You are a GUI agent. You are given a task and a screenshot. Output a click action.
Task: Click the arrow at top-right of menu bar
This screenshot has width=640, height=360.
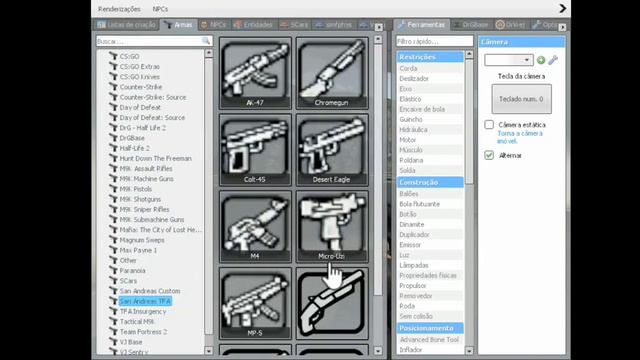click(562, 8)
